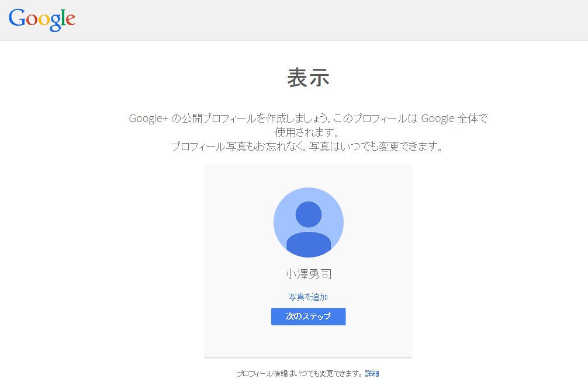
Task: Click the head shape in the avatar silhouette
Action: (x=308, y=214)
